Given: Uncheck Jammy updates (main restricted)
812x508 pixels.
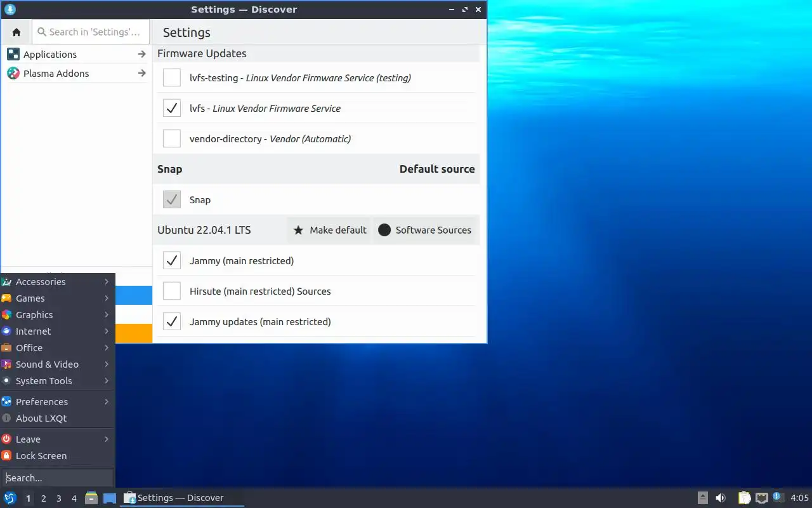Looking at the screenshot, I should point(172,321).
